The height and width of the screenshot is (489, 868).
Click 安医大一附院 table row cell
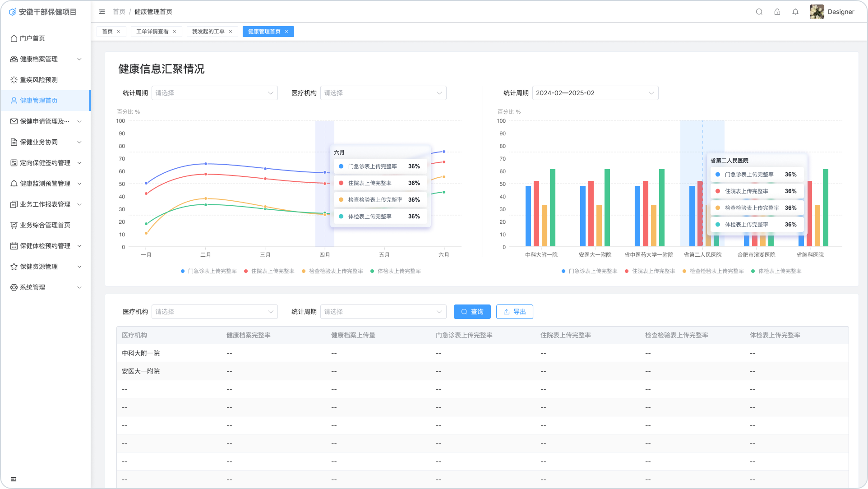(x=141, y=371)
